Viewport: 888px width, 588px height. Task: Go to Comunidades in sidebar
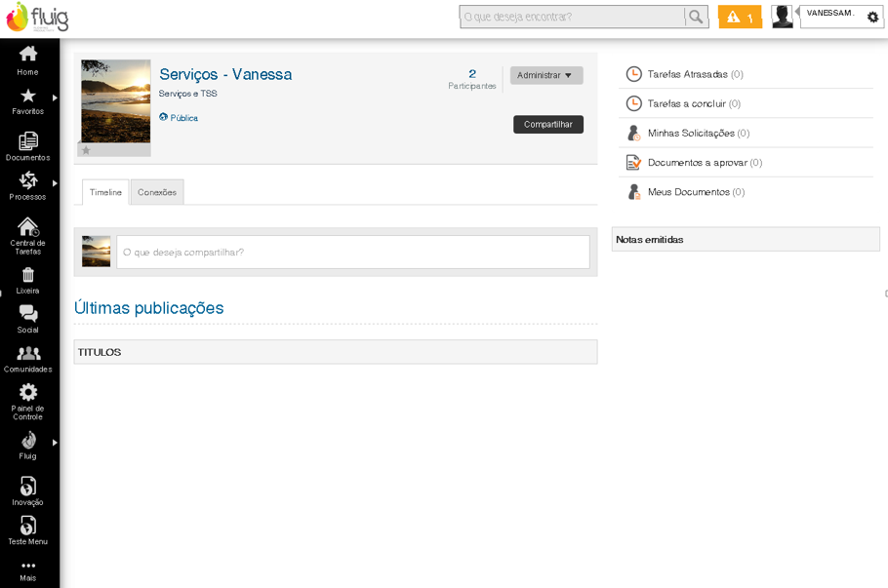tap(27, 358)
